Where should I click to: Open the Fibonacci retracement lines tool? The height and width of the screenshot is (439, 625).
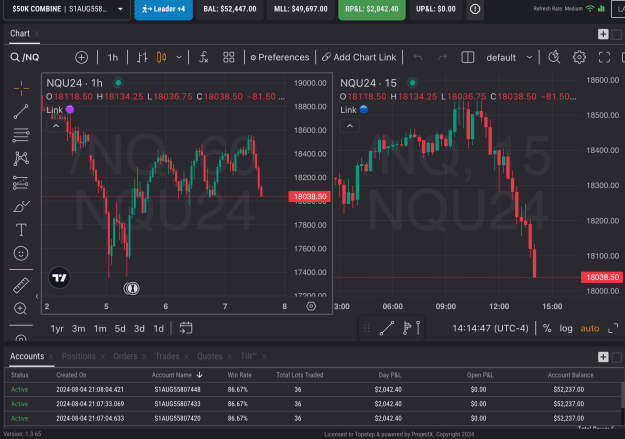pyautogui.click(x=21, y=135)
